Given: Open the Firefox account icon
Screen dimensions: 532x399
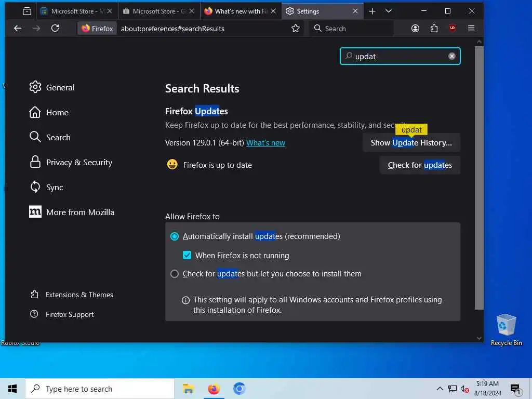Looking at the screenshot, I should 415,28.
